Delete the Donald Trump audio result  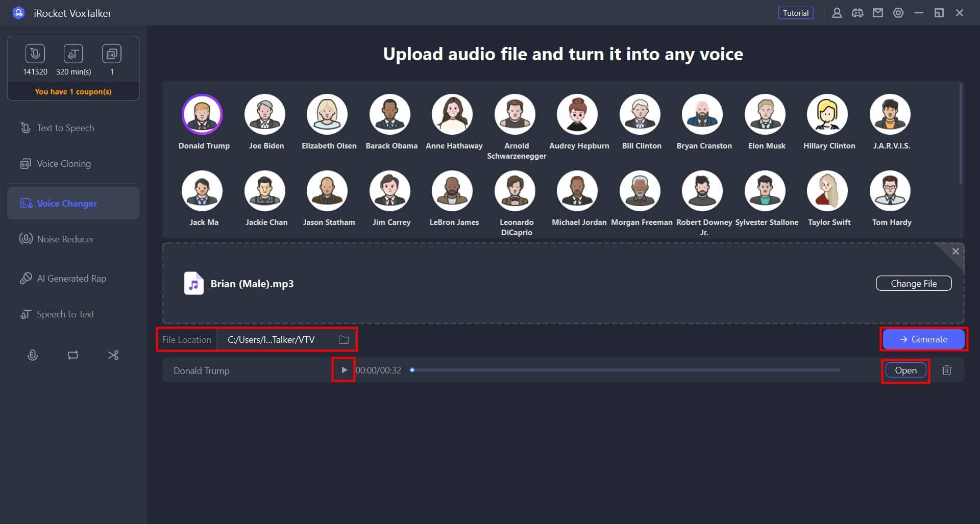pyautogui.click(x=947, y=370)
